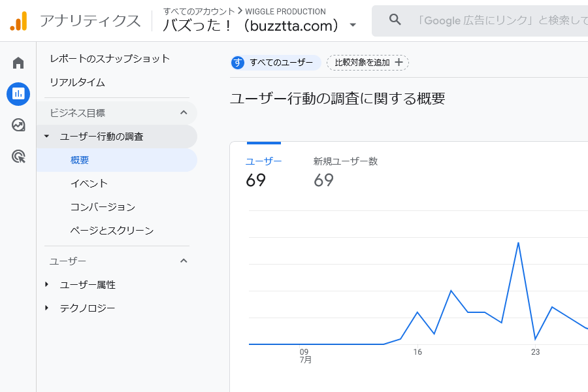Select the 新規ユーザー数 metric tab
The width and height of the screenshot is (588, 392).
click(x=345, y=171)
